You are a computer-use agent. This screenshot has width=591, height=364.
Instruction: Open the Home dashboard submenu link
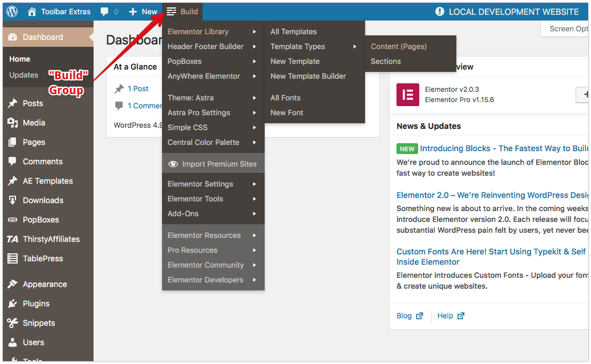(19, 59)
